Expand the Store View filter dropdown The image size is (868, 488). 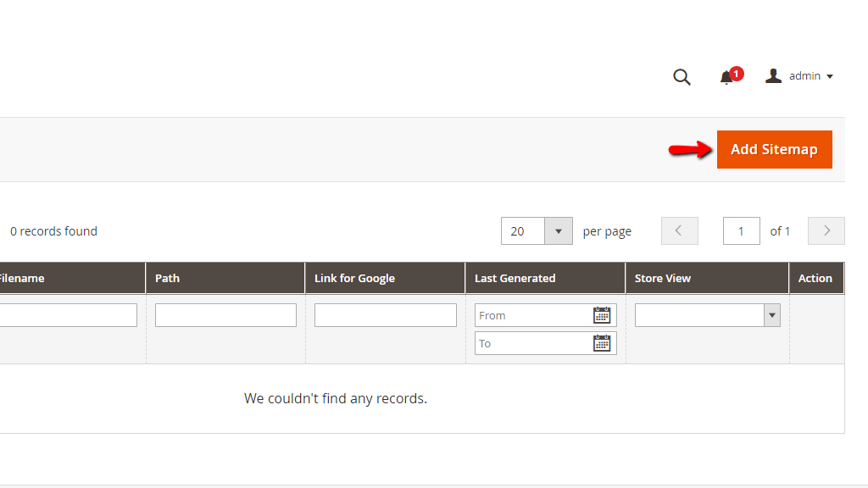(771, 314)
